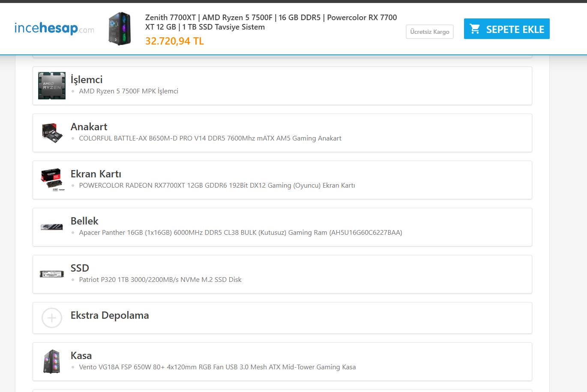Select POWERCOLOR RADEON RX7700XT card text
The width and height of the screenshot is (587, 392).
click(x=217, y=186)
